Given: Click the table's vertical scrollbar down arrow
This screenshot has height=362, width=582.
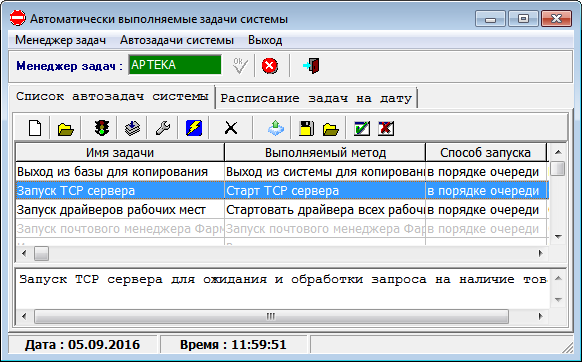Looking at the screenshot, I should tap(558, 237).
